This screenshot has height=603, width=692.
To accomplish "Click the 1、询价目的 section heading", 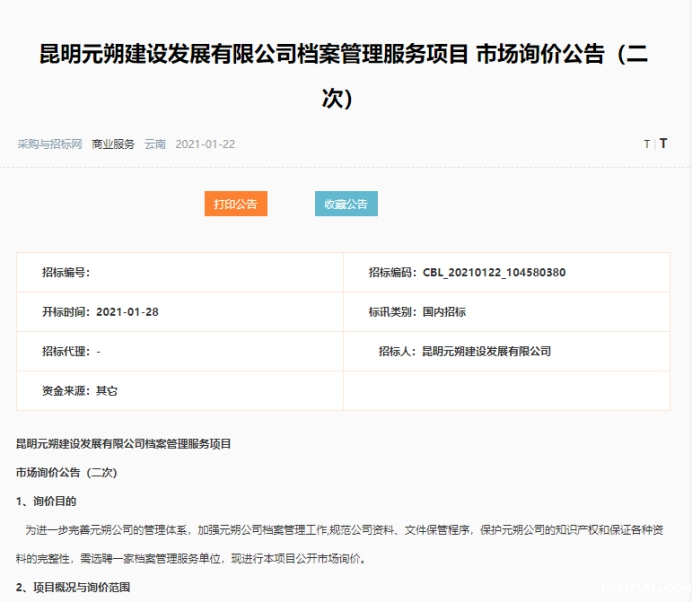I will (x=46, y=501).
